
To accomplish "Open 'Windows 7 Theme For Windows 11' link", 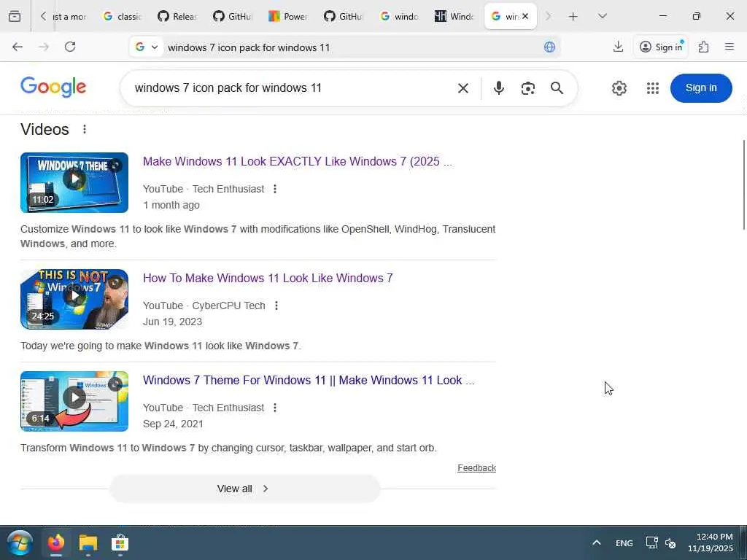I will pos(309,380).
